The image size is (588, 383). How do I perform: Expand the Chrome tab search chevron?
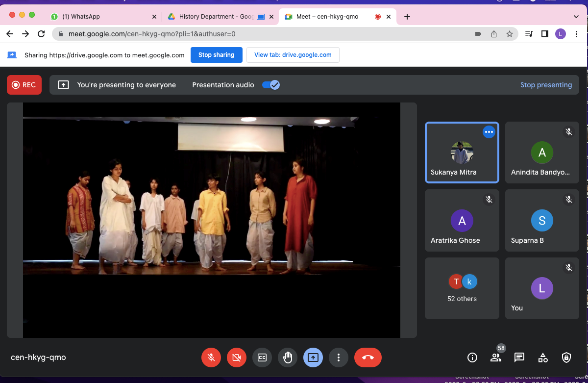[576, 17]
